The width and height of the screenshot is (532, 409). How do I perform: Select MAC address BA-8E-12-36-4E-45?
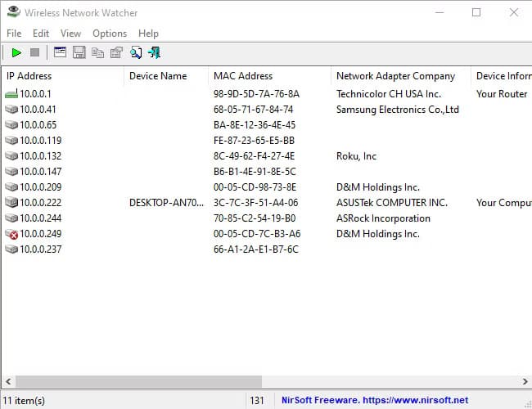[x=255, y=125]
